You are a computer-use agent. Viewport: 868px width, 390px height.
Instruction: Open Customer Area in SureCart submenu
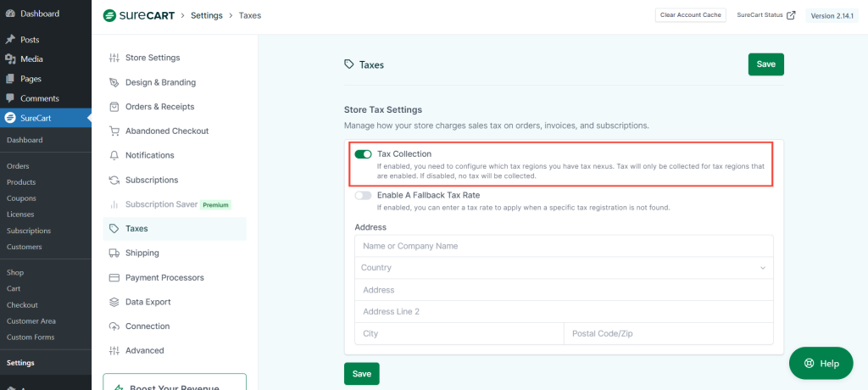click(31, 320)
